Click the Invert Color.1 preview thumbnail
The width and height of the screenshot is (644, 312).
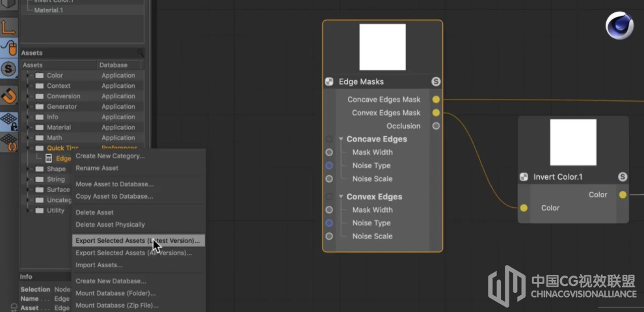573,142
